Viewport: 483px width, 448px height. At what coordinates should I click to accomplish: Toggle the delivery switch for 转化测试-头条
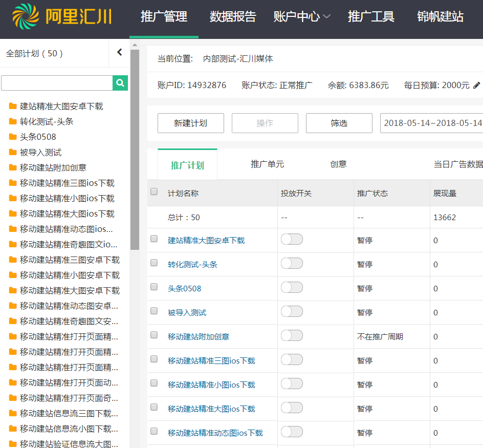pos(292,263)
